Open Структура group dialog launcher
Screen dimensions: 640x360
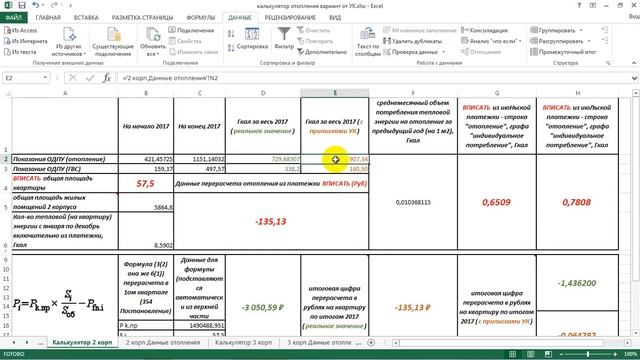(x=608, y=63)
